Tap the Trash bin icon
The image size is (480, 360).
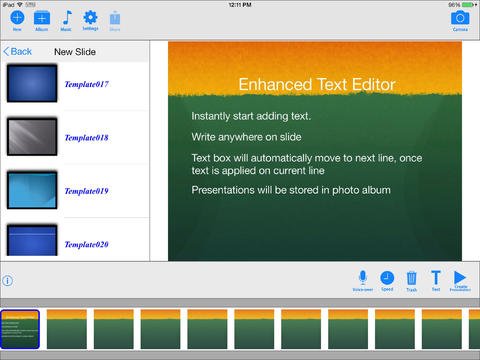[412, 278]
